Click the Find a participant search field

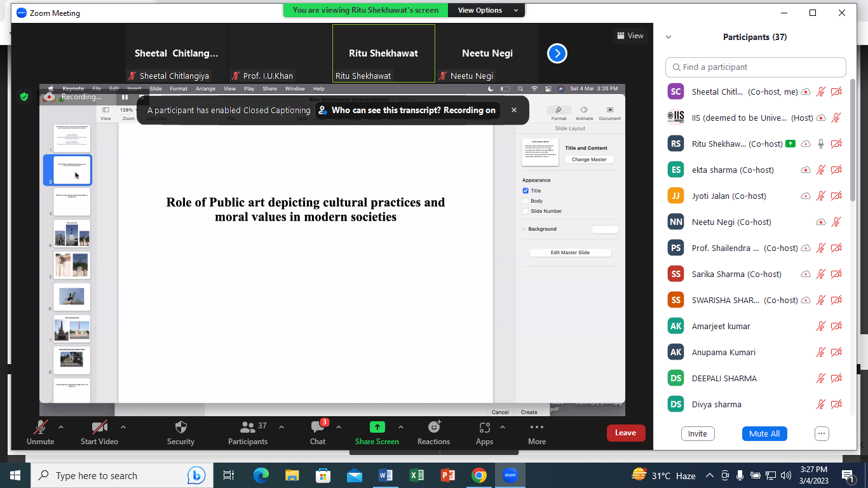click(x=756, y=67)
